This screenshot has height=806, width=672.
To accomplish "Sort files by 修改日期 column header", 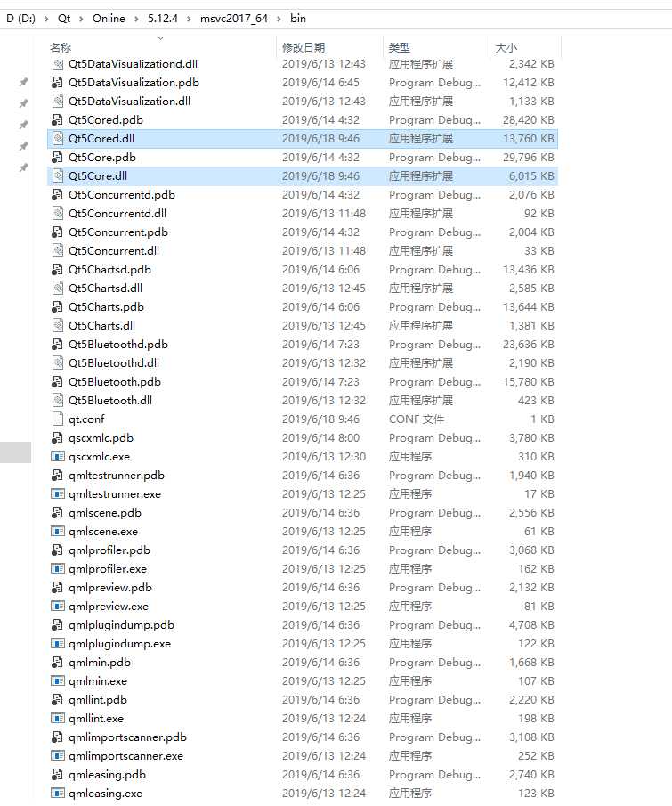I will pyautogui.click(x=304, y=48).
